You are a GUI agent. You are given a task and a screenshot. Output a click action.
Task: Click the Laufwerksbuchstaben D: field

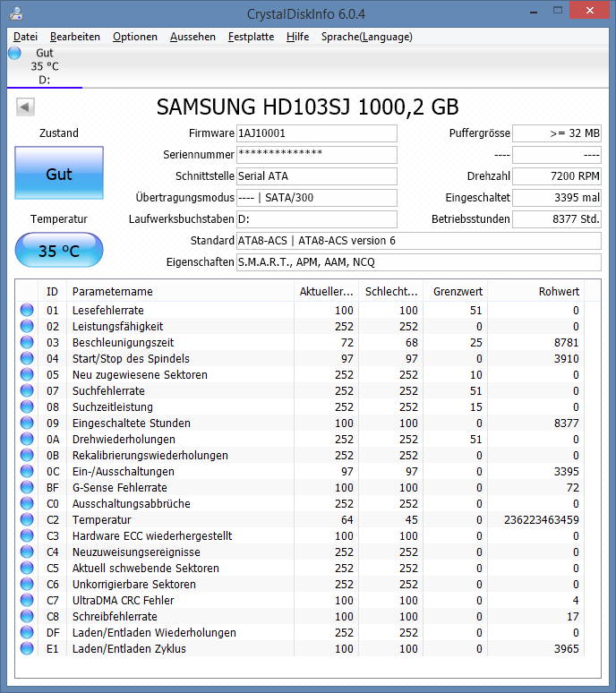(x=317, y=219)
